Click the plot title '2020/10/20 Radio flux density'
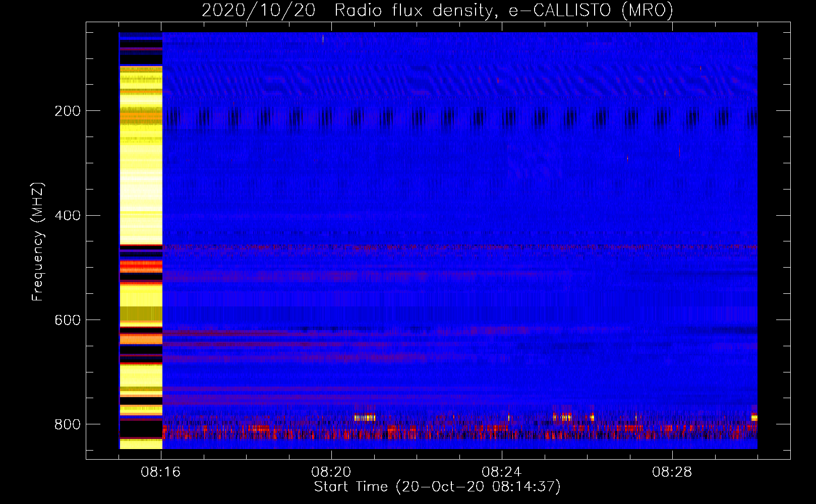Screen dimensions: 816x504 (438, 11)
